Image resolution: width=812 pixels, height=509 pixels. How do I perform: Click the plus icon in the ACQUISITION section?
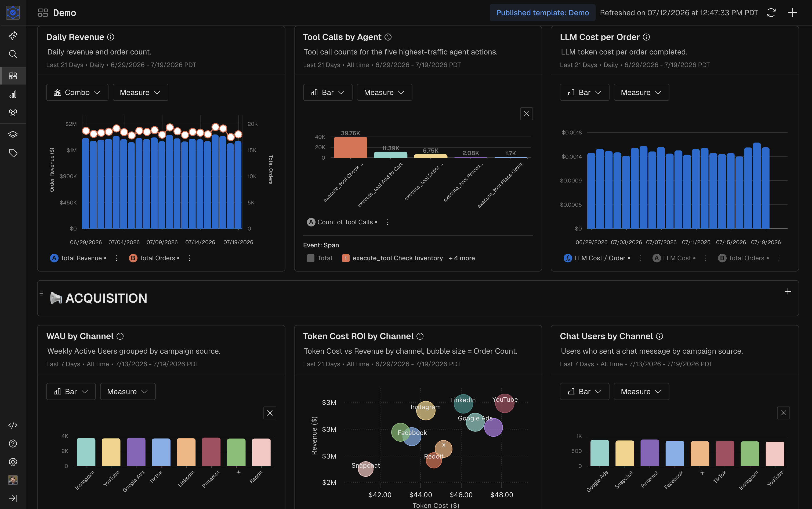788,292
